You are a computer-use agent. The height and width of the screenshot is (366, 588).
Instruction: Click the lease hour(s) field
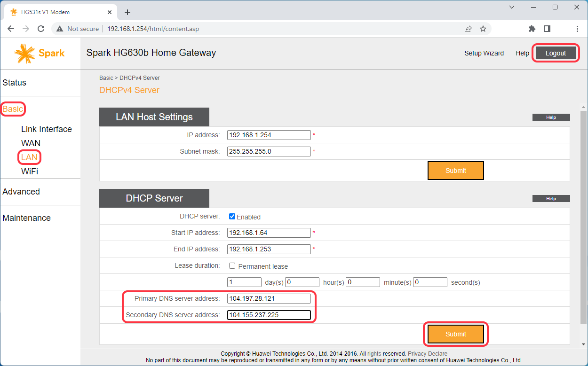(x=302, y=282)
